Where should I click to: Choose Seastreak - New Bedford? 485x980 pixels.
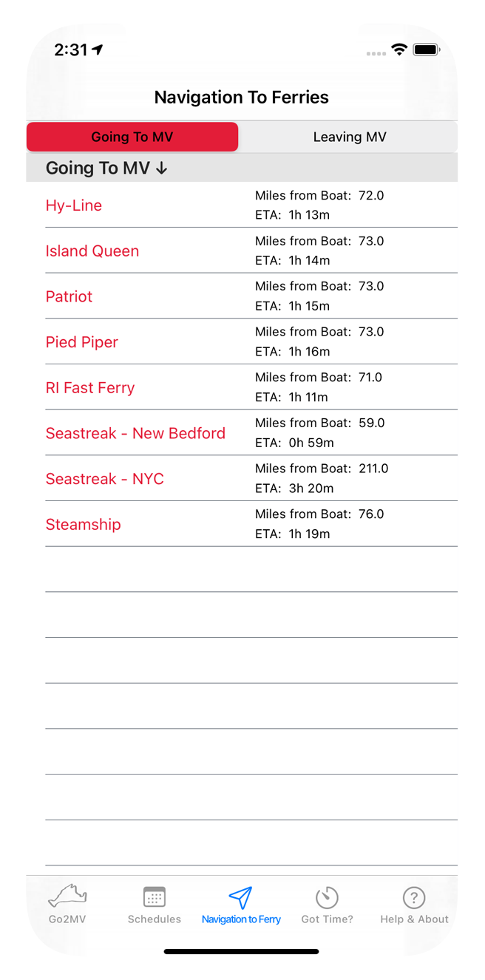pos(251,432)
